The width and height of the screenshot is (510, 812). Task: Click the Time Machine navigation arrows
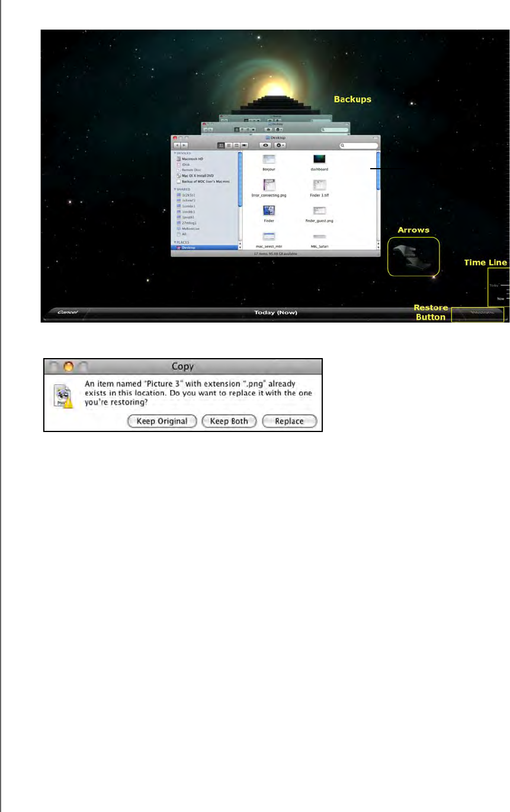[x=413, y=257]
